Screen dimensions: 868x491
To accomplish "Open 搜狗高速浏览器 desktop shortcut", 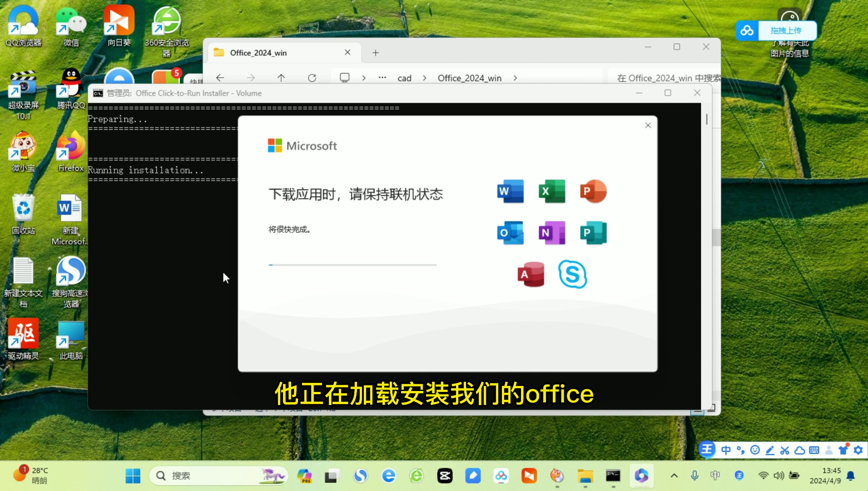I will [71, 282].
